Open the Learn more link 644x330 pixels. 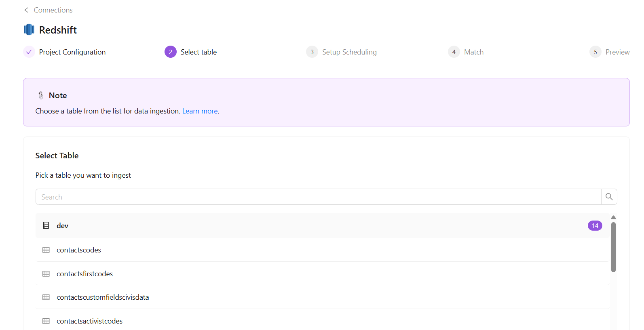[x=200, y=111]
